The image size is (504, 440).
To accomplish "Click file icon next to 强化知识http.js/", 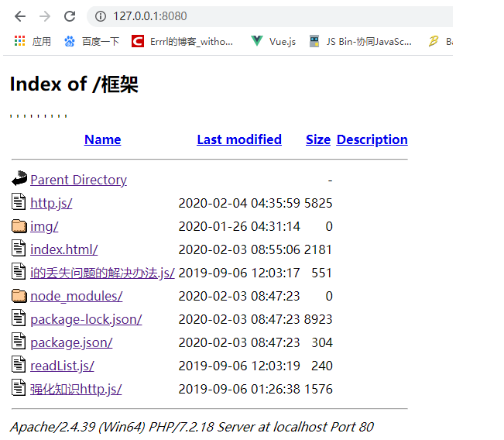I will (19, 387).
